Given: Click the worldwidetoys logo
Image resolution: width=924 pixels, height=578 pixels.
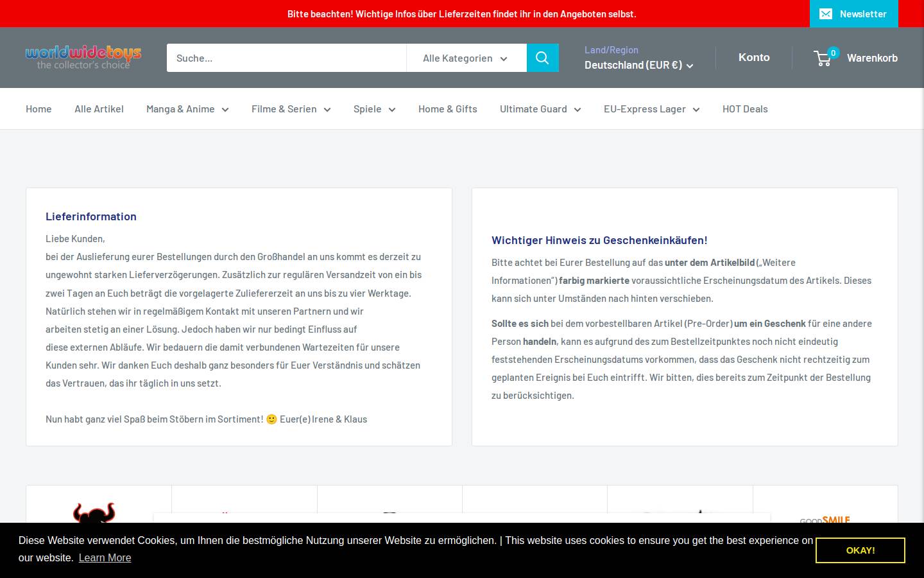Looking at the screenshot, I should point(83,57).
